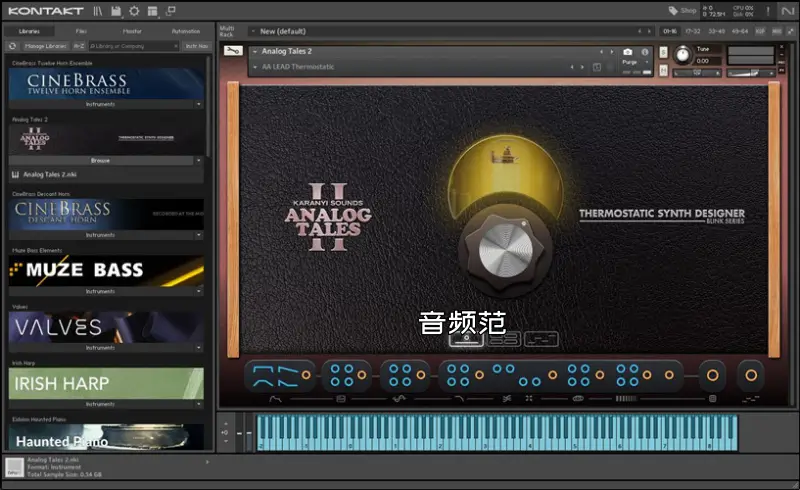
Task: Adjust the instrument pan slider
Action: (697, 74)
